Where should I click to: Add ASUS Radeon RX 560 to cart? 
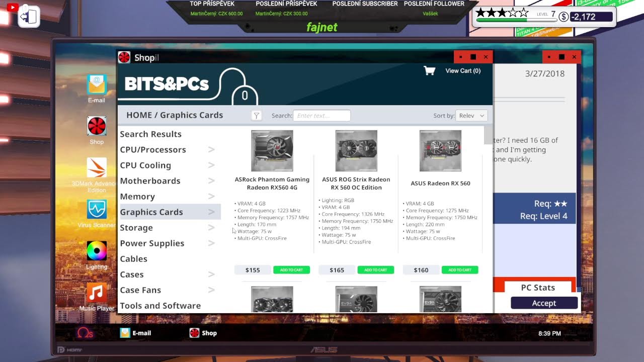460,270
